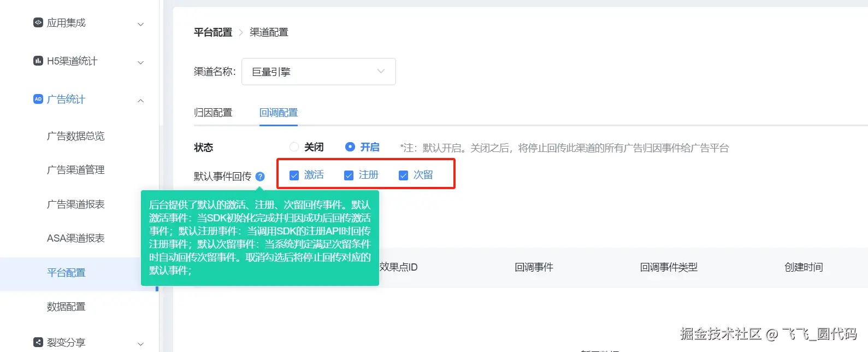Click the 应用集成 sidebar icon
This screenshot has height=352, width=868.
(38, 22)
